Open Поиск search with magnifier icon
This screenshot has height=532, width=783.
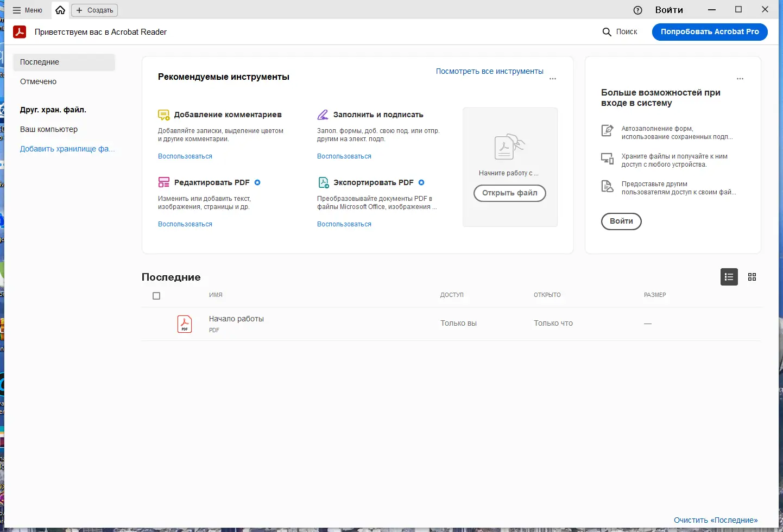tap(620, 32)
